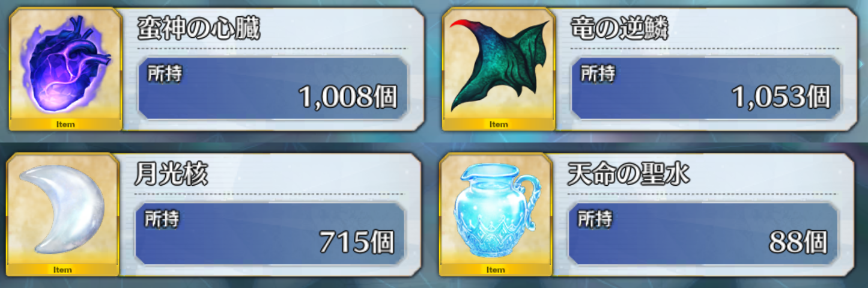The width and height of the screenshot is (868, 288).
Task: Click 所持 label in 月光核 card
Action: tap(162, 219)
